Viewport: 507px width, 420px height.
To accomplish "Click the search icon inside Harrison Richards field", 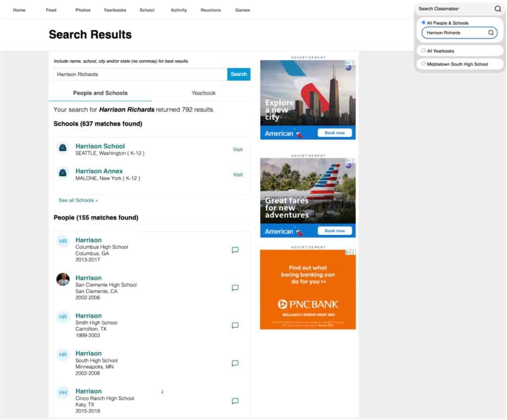I will tap(490, 33).
